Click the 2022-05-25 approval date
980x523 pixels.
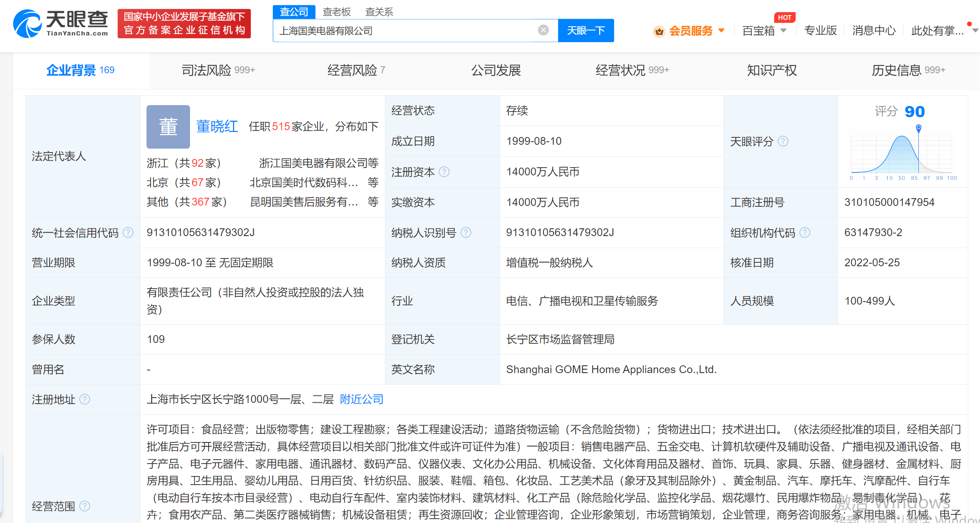(872, 263)
